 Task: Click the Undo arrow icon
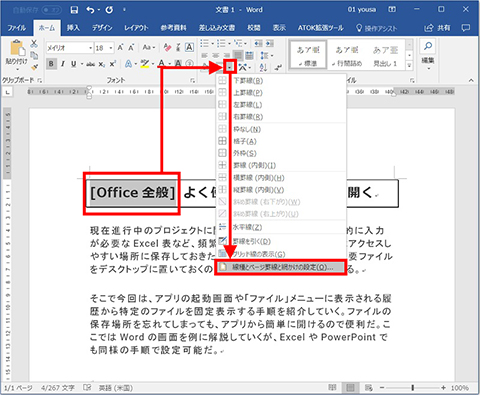pyautogui.click(x=90, y=10)
